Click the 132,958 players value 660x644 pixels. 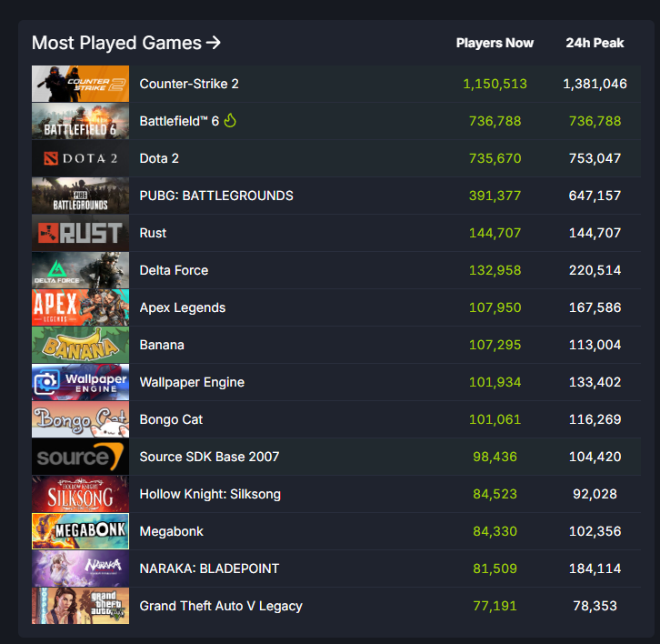(x=495, y=270)
